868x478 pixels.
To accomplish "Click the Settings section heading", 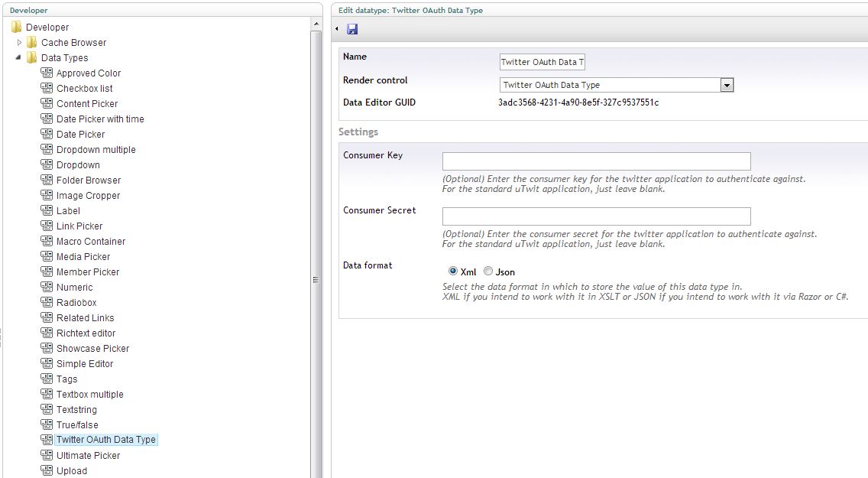I will 358,132.
